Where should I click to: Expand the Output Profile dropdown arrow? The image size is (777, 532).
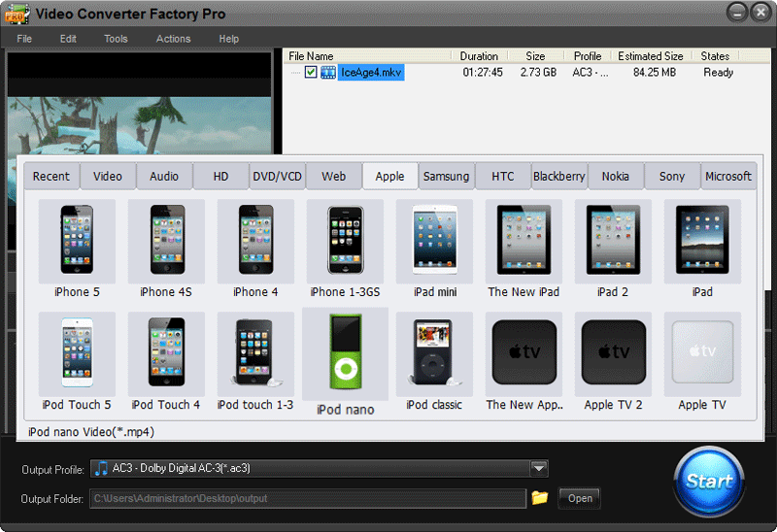539,468
